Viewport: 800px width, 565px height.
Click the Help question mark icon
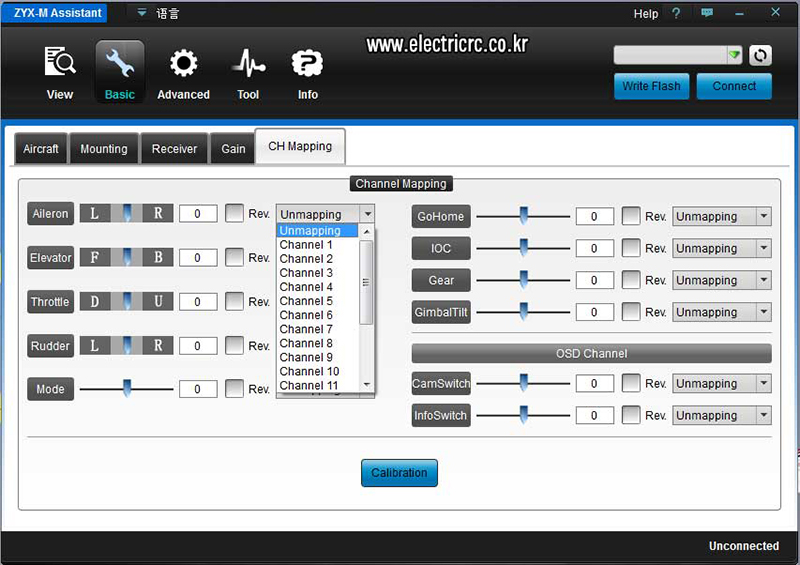point(676,13)
